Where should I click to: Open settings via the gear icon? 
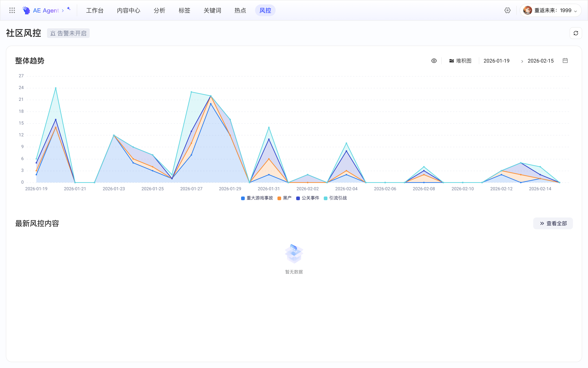[x=507, y=10]
